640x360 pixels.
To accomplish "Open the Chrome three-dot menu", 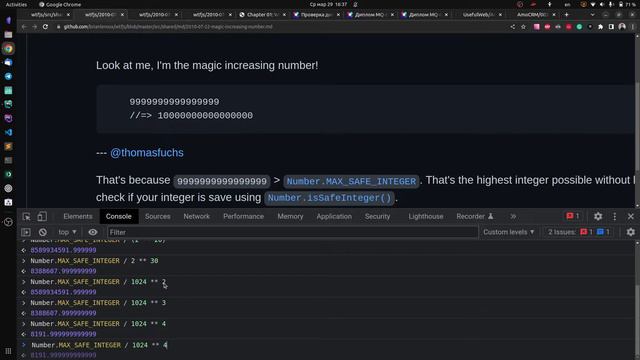I will click(x=633, y=27).
